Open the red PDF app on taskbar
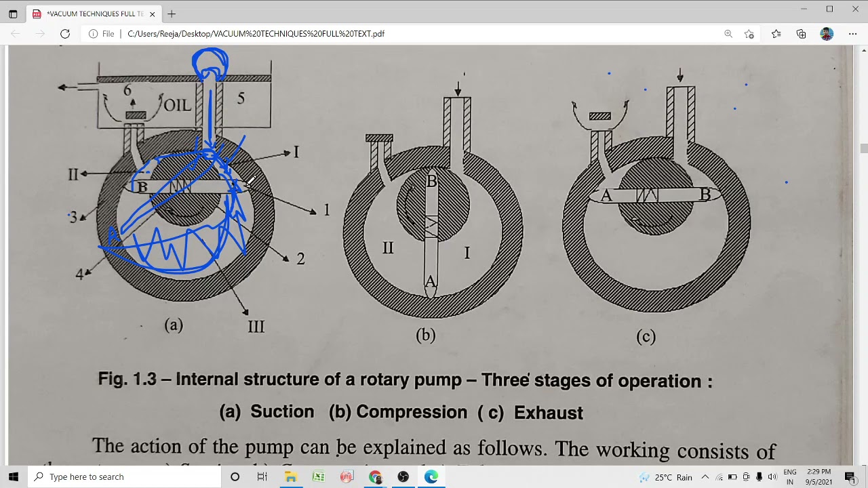 [x=347, y=476]
